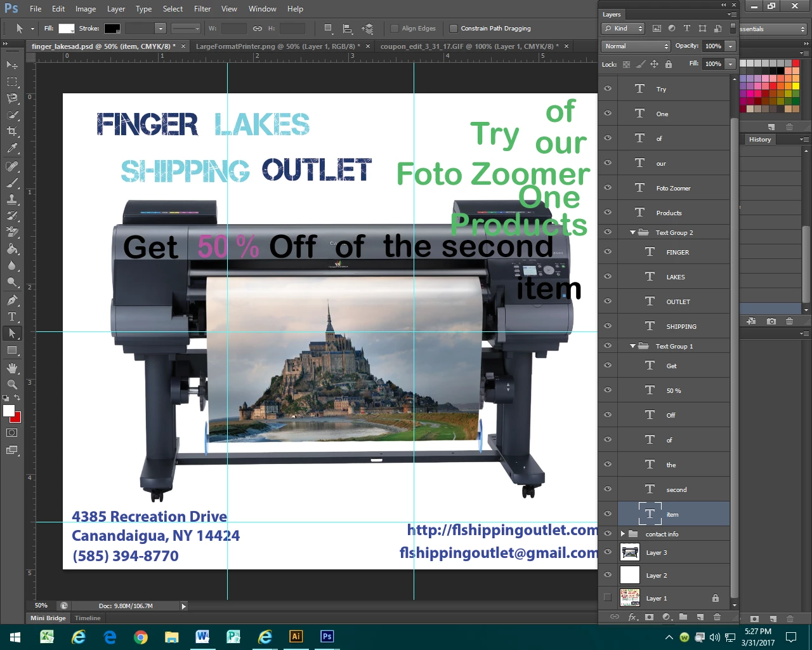Select Layer 3 thumbnail
The width and height of the screenshot is (812, 650).
tap(630, 552)
